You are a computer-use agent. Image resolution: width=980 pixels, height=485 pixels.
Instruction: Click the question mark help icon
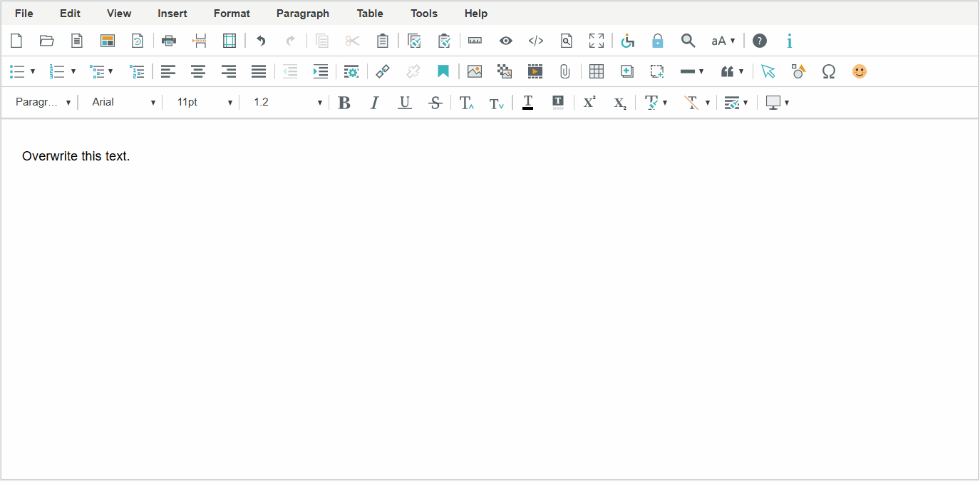point(760,41)
